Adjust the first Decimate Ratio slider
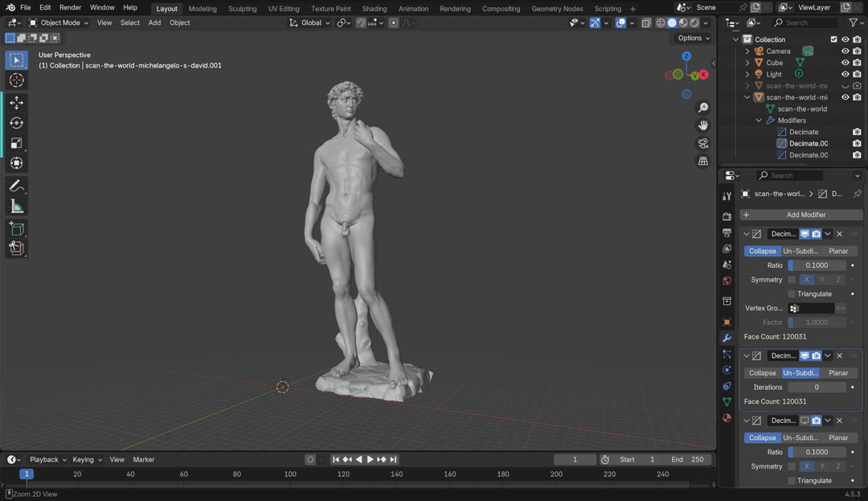Viewport: 868px width, 501px height. click(x=817, y=265)
